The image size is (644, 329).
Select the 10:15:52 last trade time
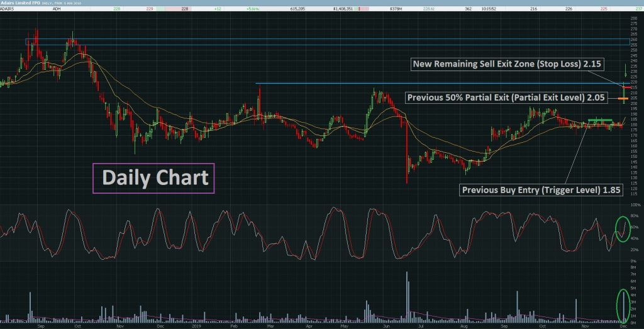click(488, 9)
